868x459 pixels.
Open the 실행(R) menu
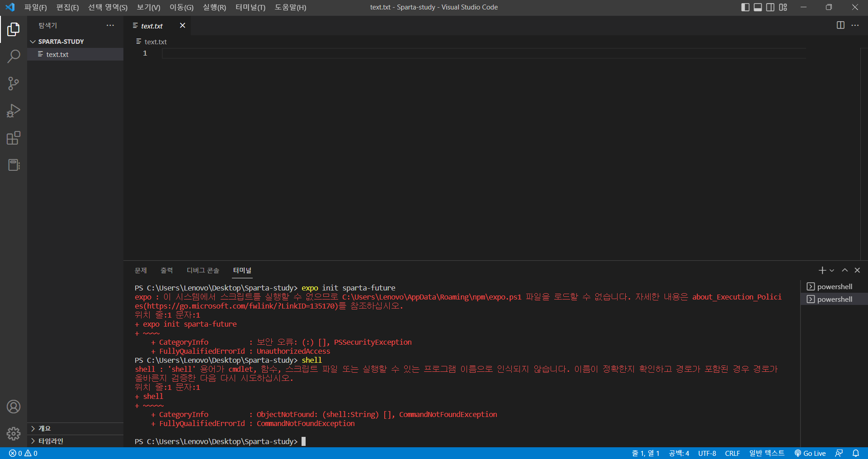pos(214,7)
